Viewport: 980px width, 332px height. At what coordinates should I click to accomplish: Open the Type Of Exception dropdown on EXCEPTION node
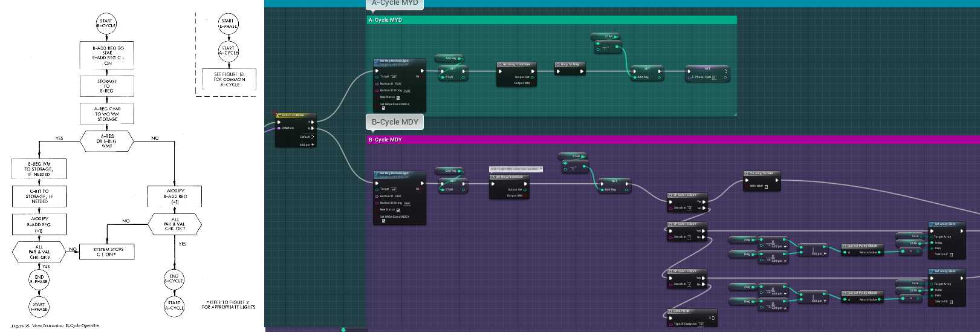pos(701,324)
